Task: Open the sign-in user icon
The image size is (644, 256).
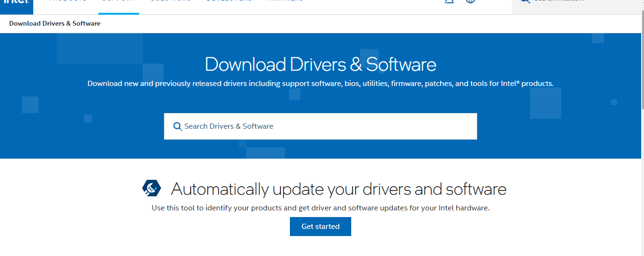Action: (x=449, y=1)
